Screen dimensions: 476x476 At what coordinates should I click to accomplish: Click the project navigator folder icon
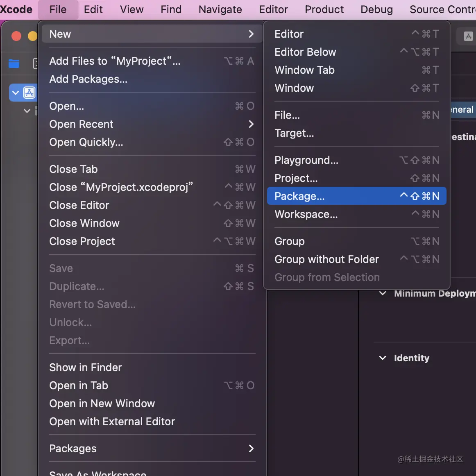(x=14, y=64)
